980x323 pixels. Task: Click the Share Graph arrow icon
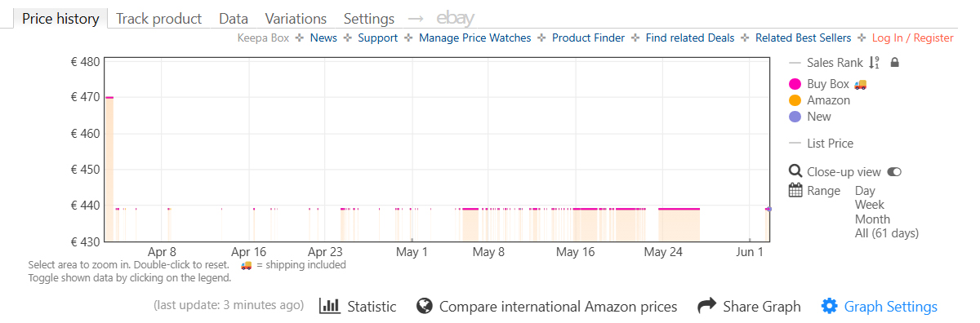[x=706, y=307]
